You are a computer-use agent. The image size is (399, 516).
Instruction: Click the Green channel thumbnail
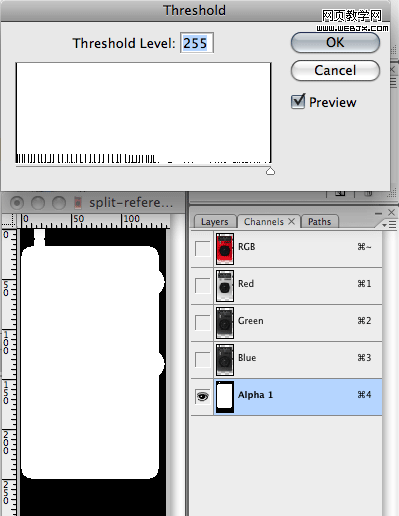tap(225, 323)
